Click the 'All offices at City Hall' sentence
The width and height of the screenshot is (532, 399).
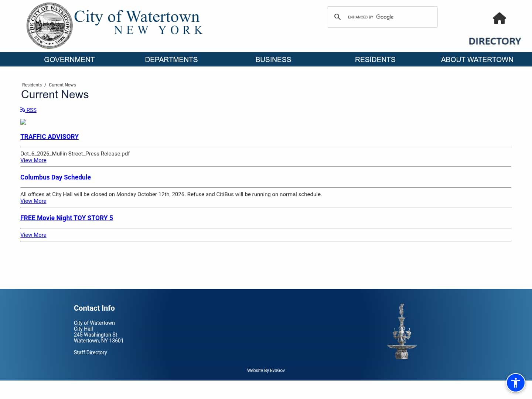coord(171,194)
